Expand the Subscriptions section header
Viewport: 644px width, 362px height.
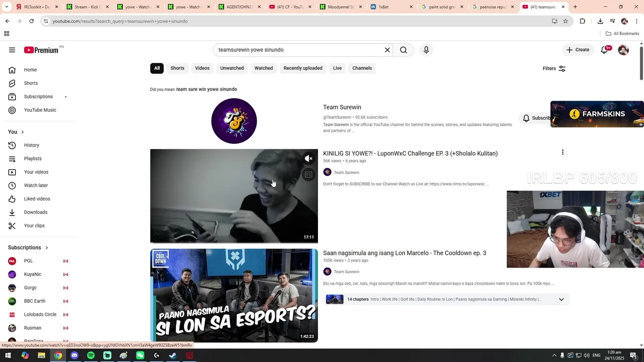pyautogui.click(x=28, y=247)
